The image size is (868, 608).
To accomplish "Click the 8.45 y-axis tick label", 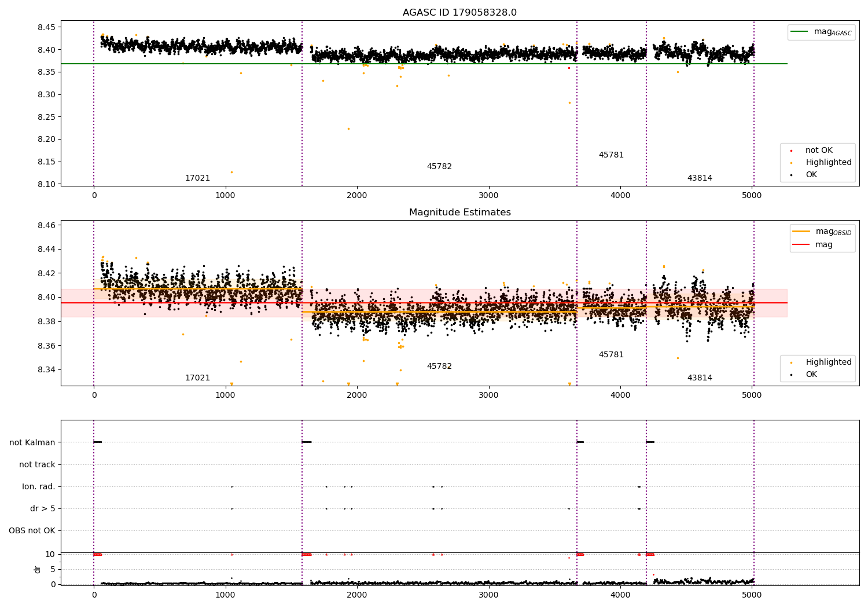I will [x=46, y=27].
